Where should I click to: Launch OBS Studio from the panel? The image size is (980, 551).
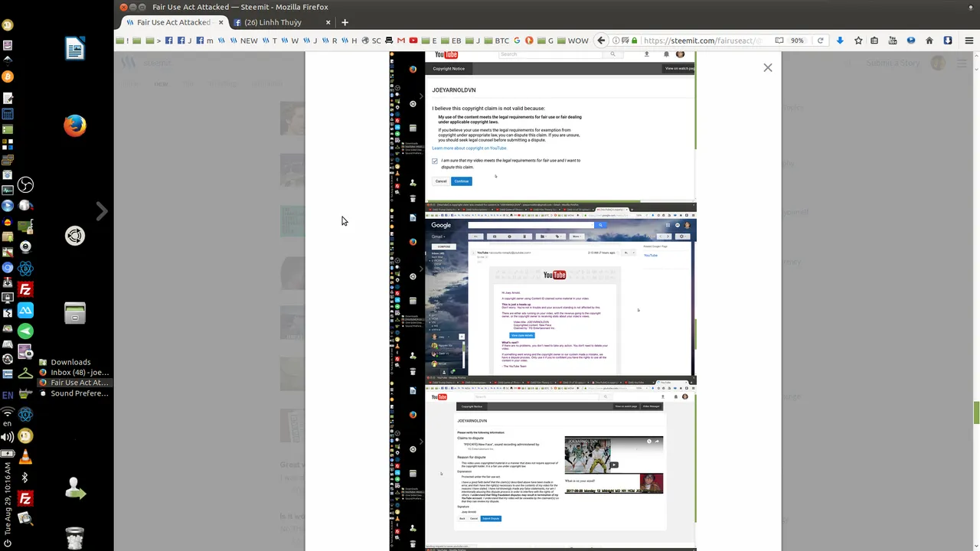click(25, 184)
